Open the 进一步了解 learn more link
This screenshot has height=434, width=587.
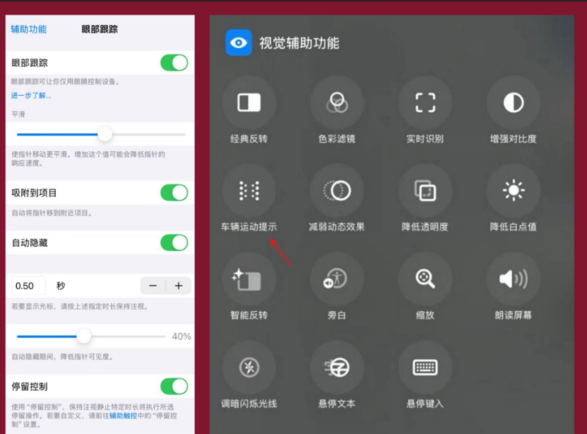pyautogui.click(x=31, y=95)
